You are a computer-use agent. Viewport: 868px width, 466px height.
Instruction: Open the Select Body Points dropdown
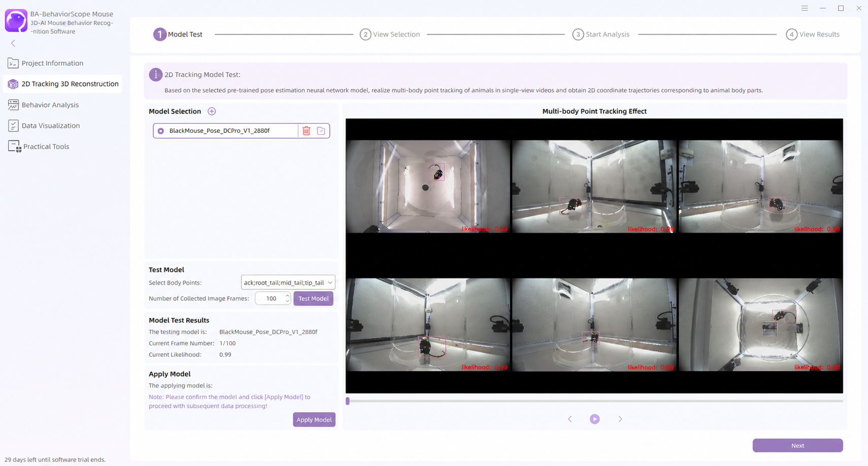tap(288, 282)
